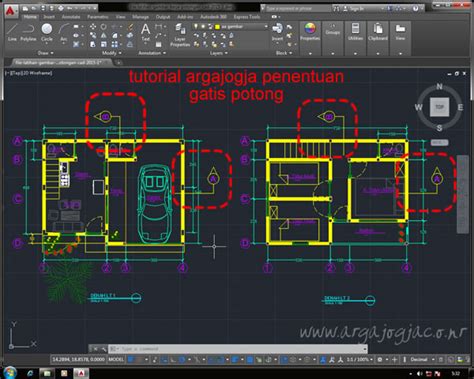Choose the Circle tool
Viewport: 474px width, 379px height.
click(47, 33)
